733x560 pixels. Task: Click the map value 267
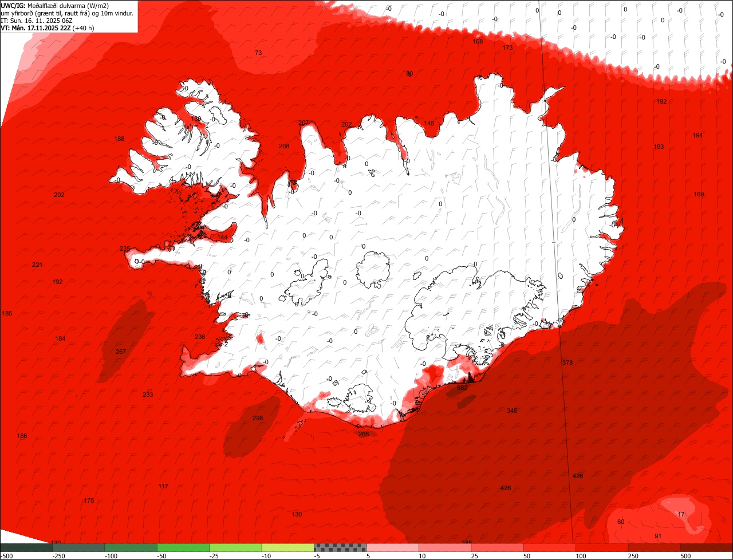pyautogui.click(x=121, y=352)
